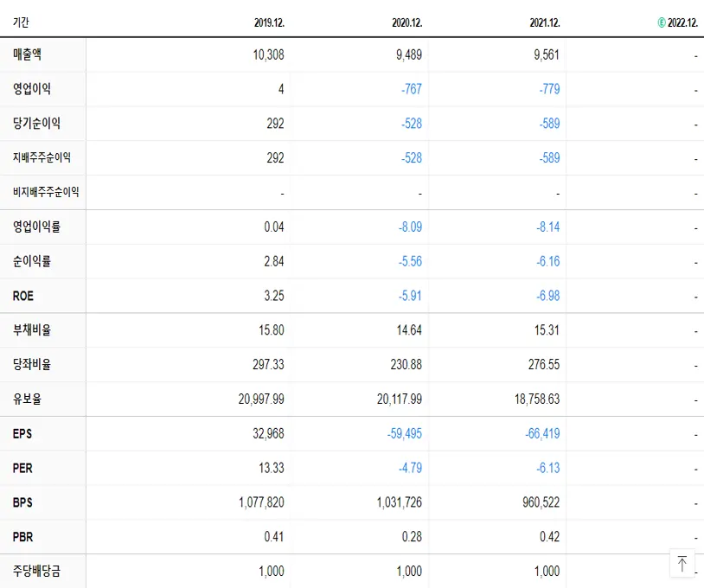Select the 2019.12. column header
Image resolution: width=704 pixels, height=588 pixels.
coord(269,22)
